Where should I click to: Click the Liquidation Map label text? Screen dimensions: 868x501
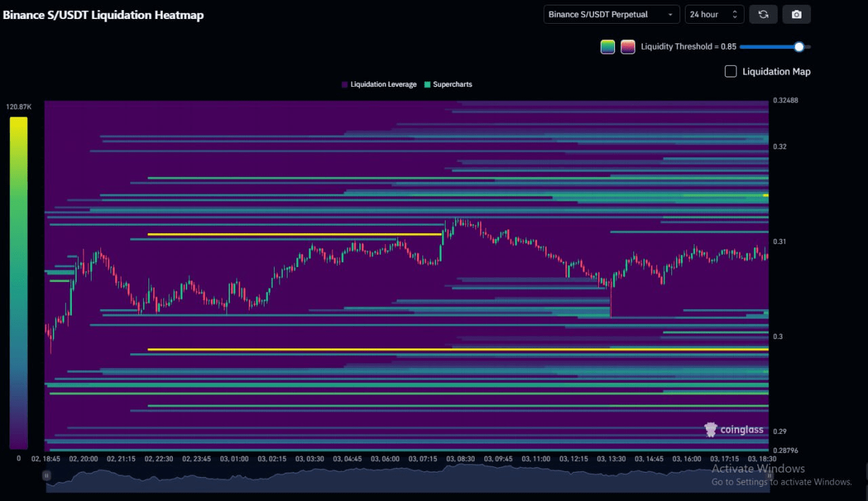[x=776, y=71]
